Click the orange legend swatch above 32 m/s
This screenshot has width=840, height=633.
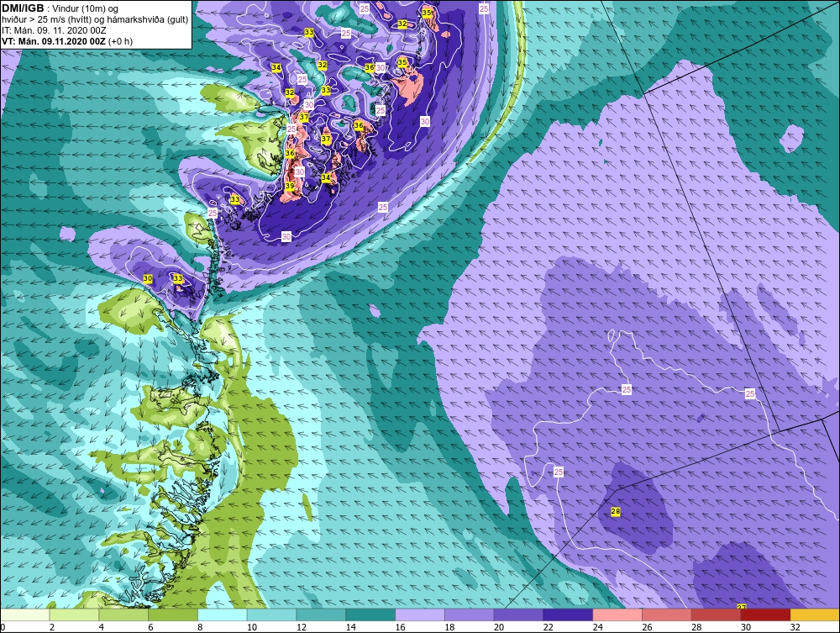click(x=815, y=615)
